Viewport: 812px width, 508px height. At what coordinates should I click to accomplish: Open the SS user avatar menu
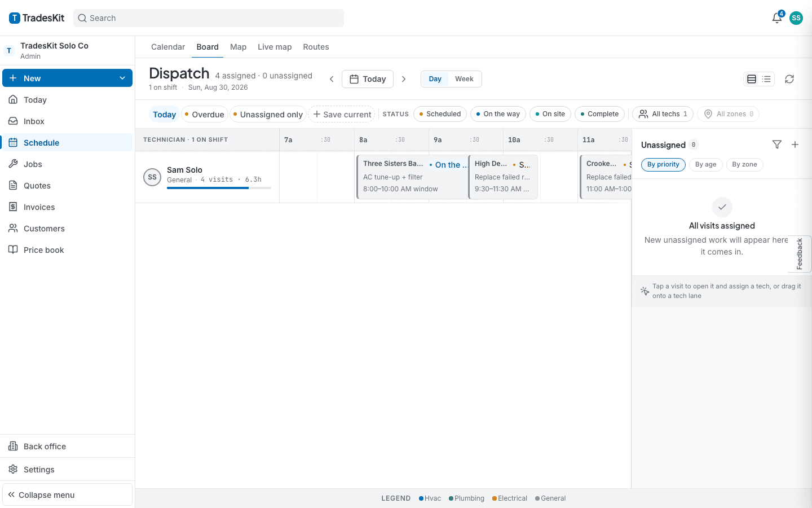[796, 18]
